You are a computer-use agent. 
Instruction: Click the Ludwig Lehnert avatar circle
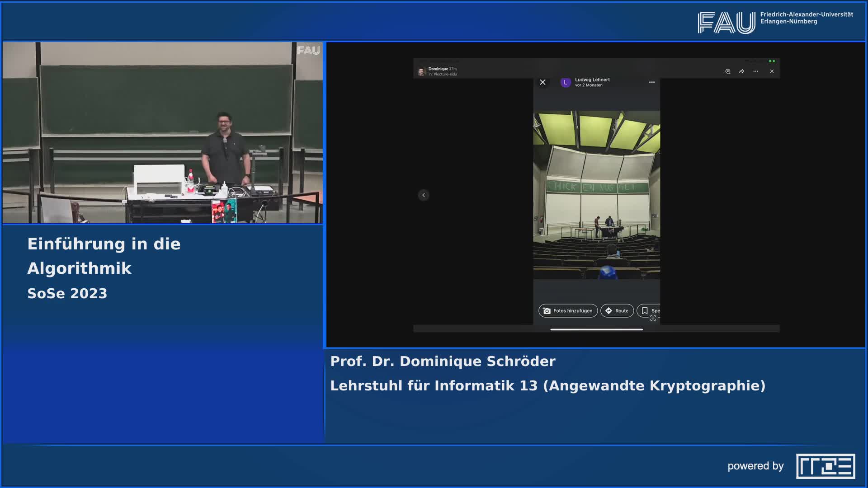point(565,82)
